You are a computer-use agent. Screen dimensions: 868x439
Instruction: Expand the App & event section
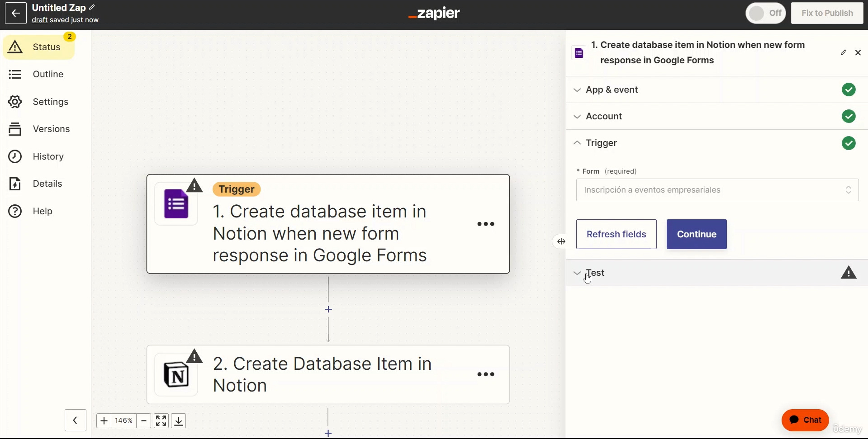click(x=717, y=90)
